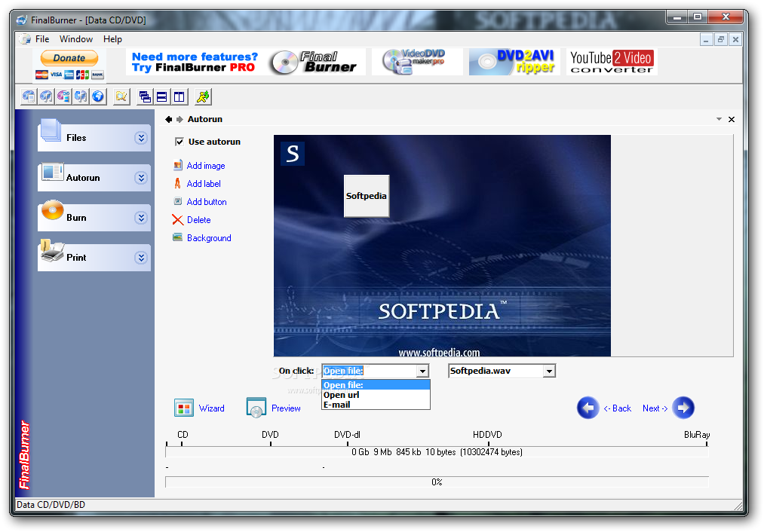Open the Softpedia.wav file dropdown
The image size is (764, 532).
[x=549, y=371]
